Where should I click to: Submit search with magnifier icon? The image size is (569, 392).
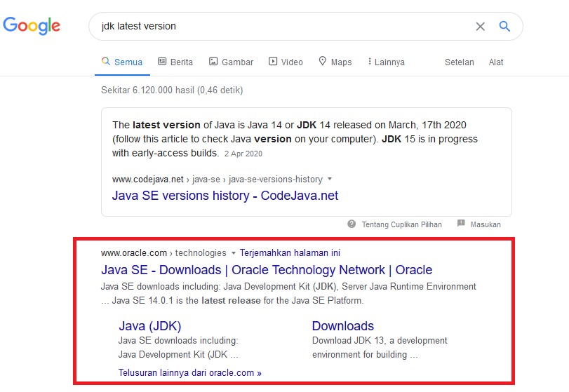point(504,26)
